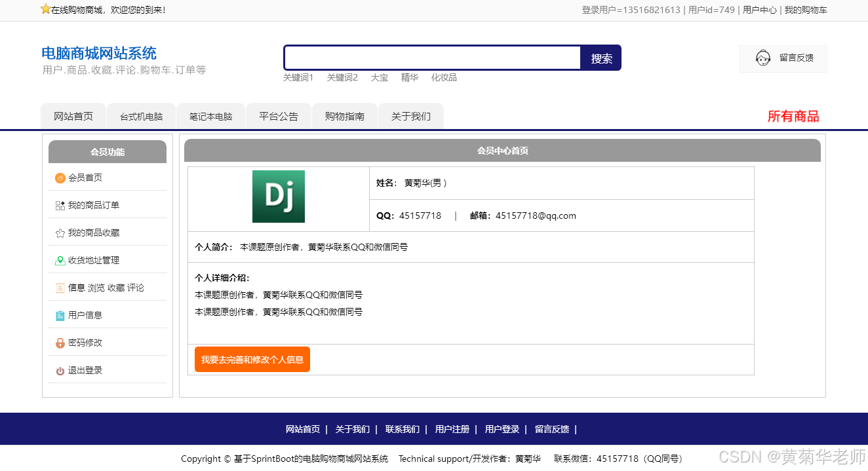Click the footer 关于我们 link
The height and width of the screenshot is (471, 868).
pos(353,430)
